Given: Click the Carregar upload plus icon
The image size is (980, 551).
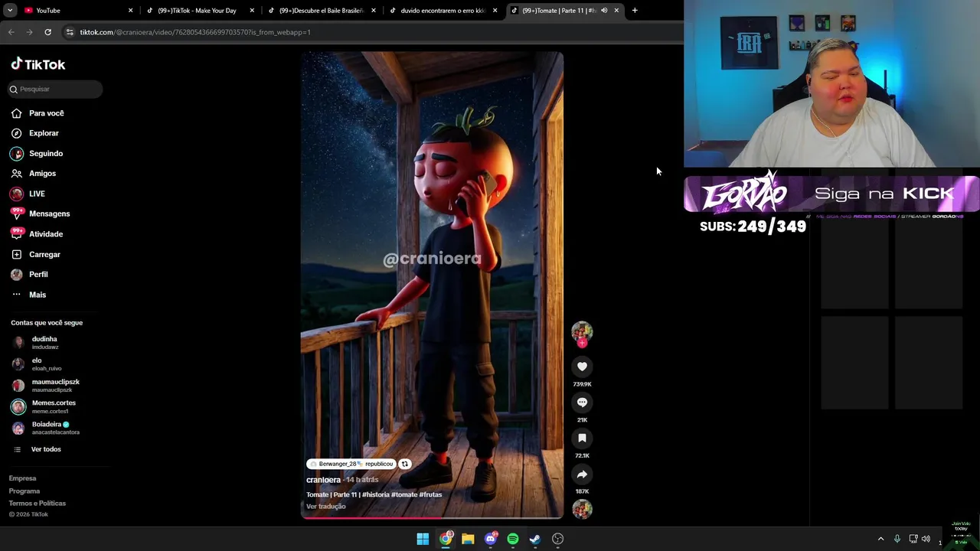Looking at the screenshot, I should (16, 254).
